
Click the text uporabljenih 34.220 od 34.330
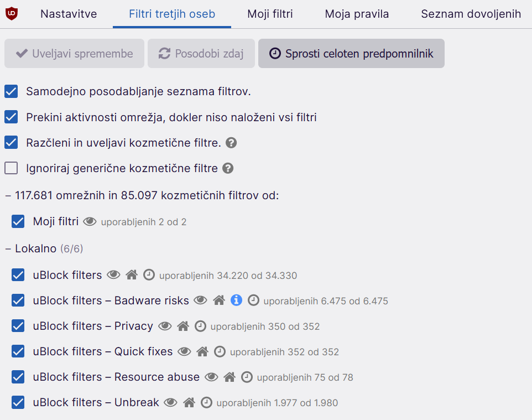(228, 276)
